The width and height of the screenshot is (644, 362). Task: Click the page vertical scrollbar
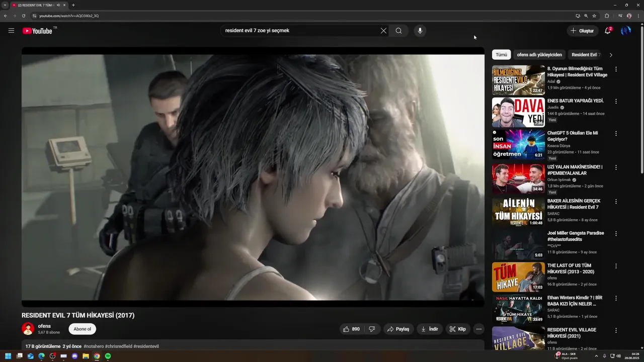642,101
